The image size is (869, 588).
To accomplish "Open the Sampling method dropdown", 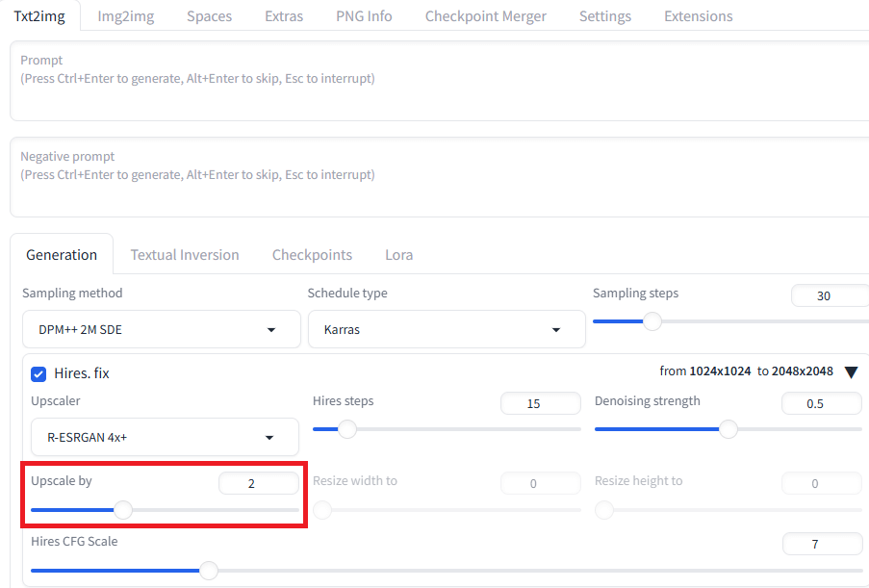I will tap(162, 330).
